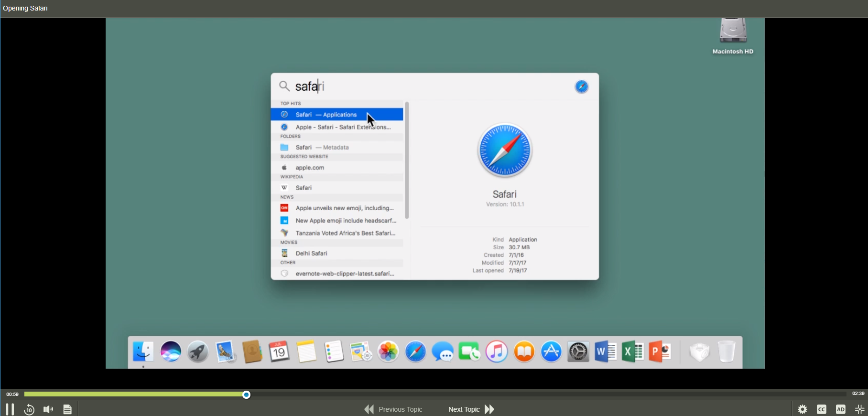Viewport: 868px width, 416px height.
Task: Exit full screen mode
Action: pyautogui.click(x=859, y=409)
